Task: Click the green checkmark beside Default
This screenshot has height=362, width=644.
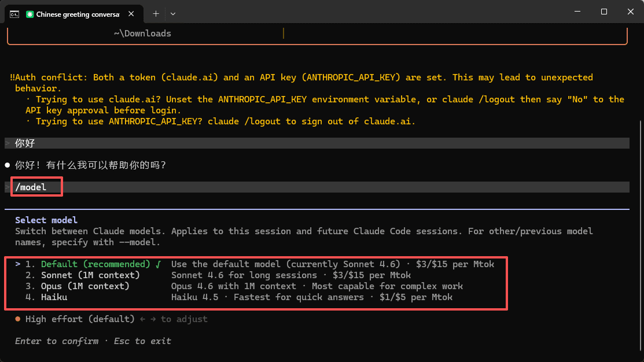Action: [158, 264]
